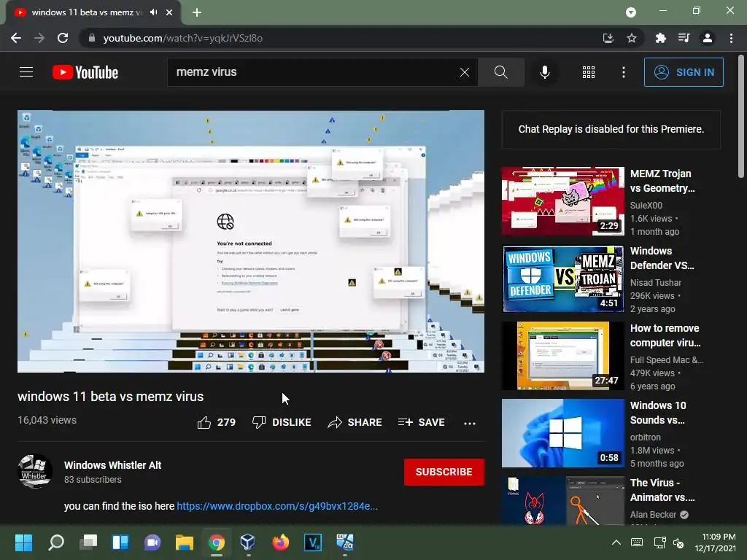Reload the YouTube page
Screen dimensions: 747x560
point(63,38)
